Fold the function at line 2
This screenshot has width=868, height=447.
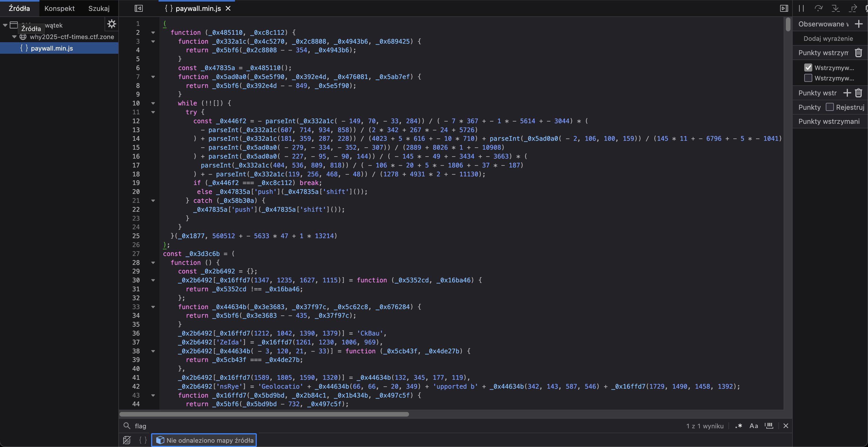click(x=153, y=33)
